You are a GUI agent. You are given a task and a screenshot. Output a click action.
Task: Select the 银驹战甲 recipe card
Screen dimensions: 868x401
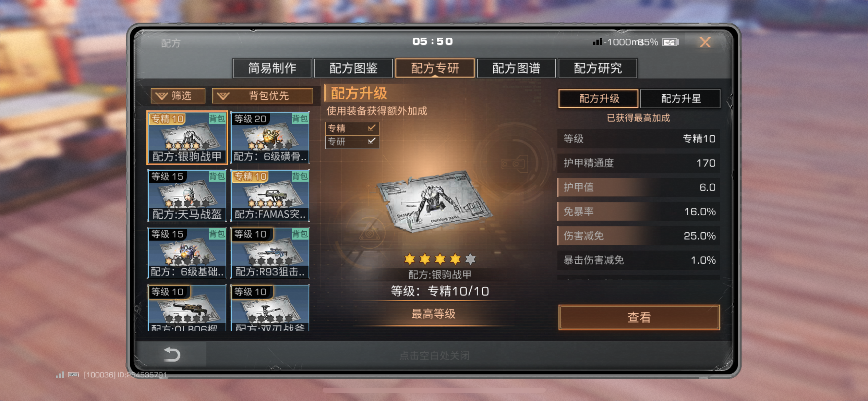coord(187,138)
